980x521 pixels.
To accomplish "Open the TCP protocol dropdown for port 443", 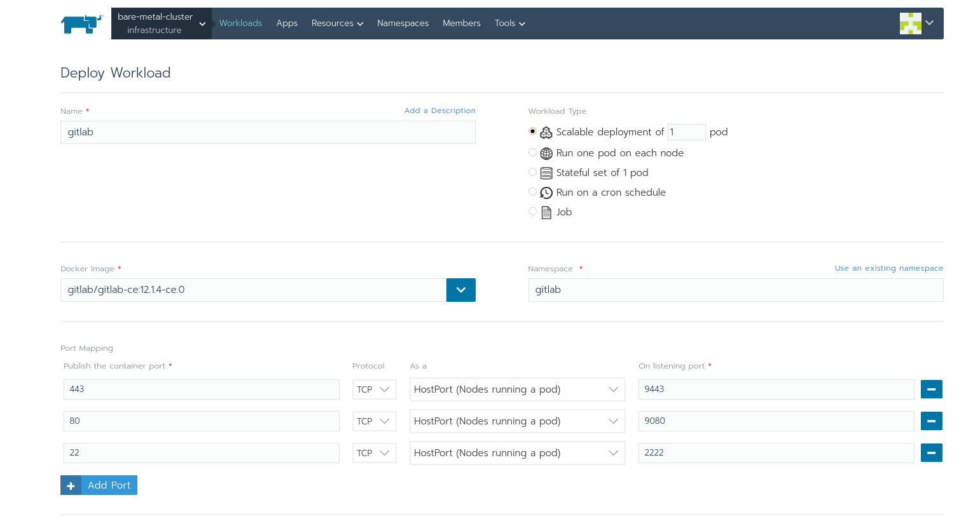I will (374, 389).
